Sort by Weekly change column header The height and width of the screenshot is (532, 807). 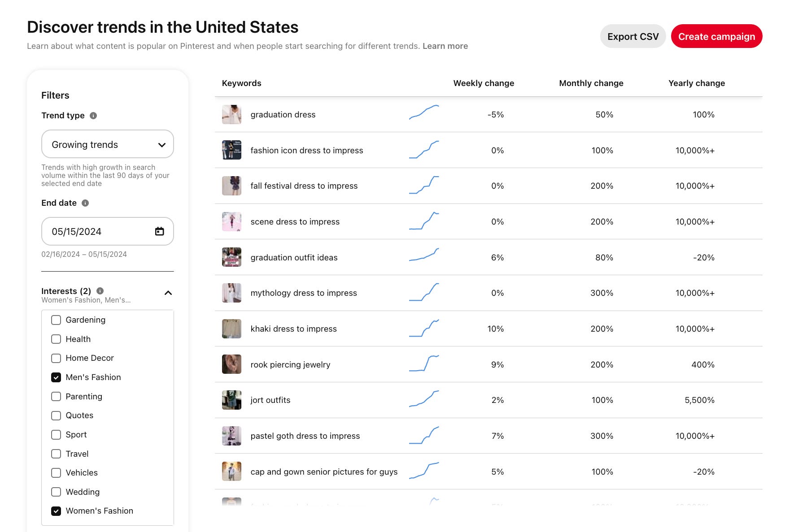pos(484,83)
